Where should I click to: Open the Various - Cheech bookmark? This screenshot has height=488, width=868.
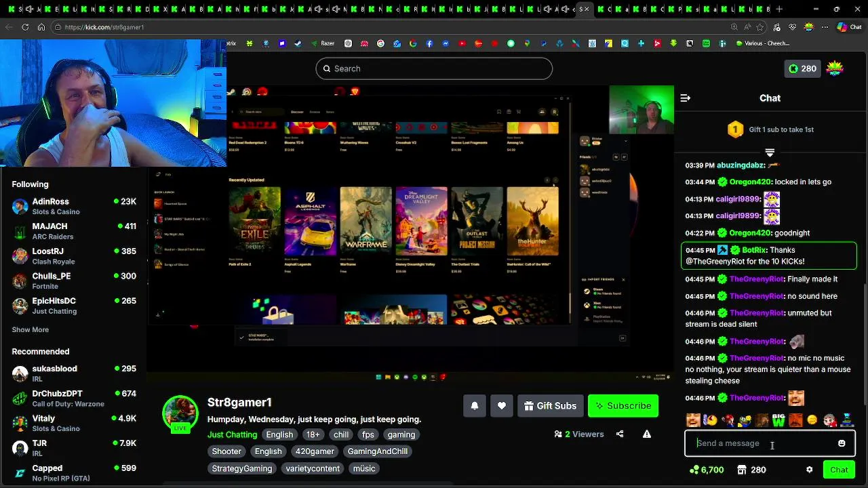762,43
